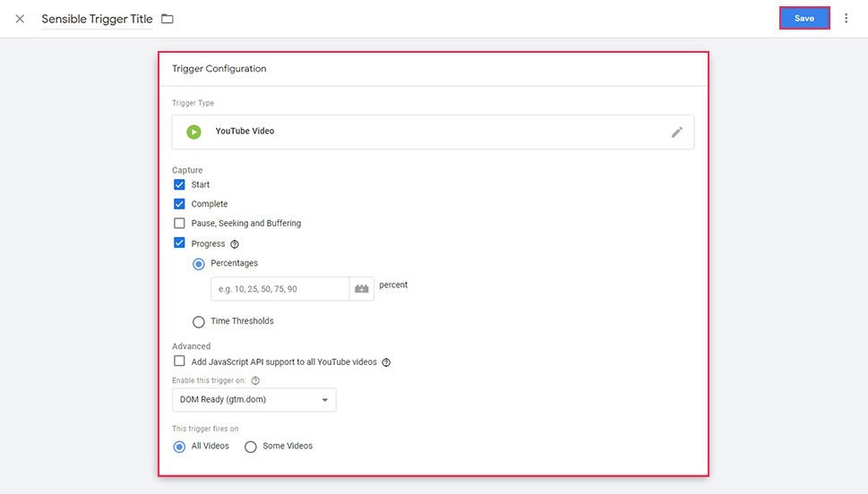Screen dimensions: 868x494
Task: Click the percentages input field
Action: (x=280, y=289)
